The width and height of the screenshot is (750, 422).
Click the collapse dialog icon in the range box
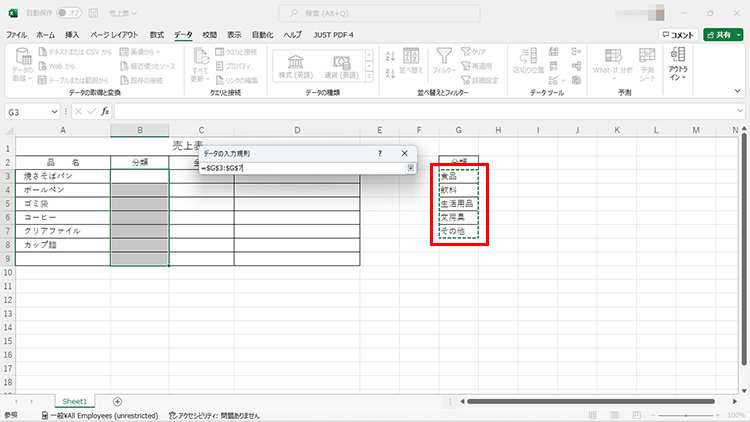coord(410,168)
